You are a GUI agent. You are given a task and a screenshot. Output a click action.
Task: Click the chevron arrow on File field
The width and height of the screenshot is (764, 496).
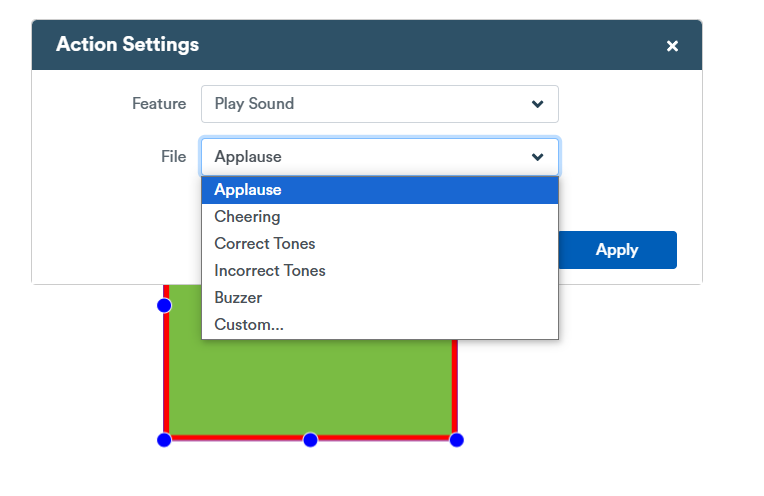[537, 157]
